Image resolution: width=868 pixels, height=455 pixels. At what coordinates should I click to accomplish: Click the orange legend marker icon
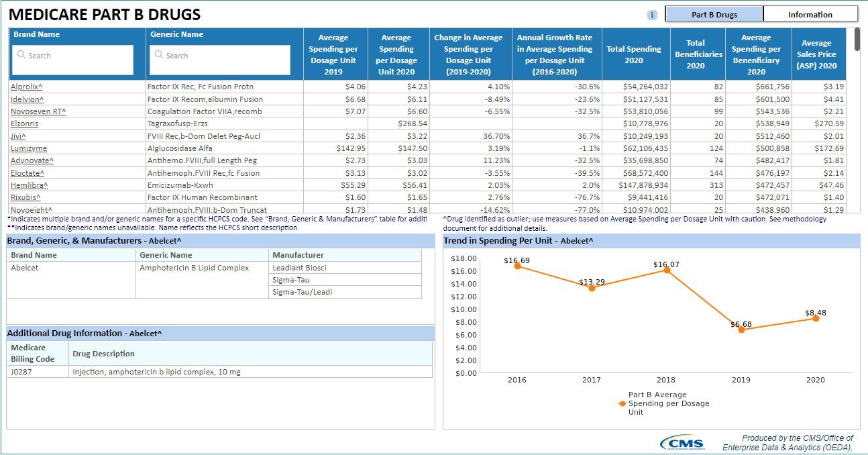[622, 403]
